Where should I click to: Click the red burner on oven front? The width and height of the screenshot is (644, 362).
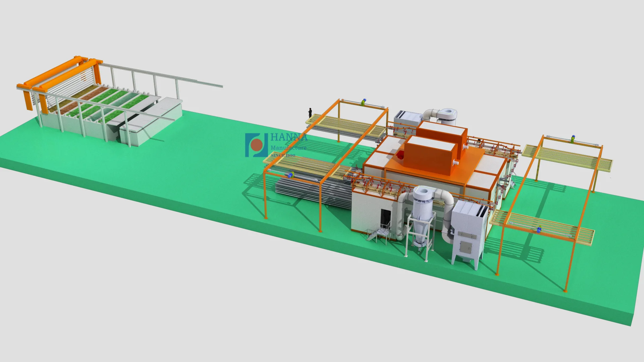(400, 155)
